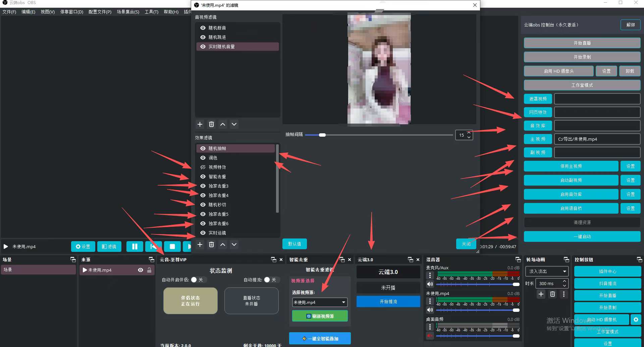Open the 场景集合(S) menu
The image size is (644, 347).
[x=127, y=12]
